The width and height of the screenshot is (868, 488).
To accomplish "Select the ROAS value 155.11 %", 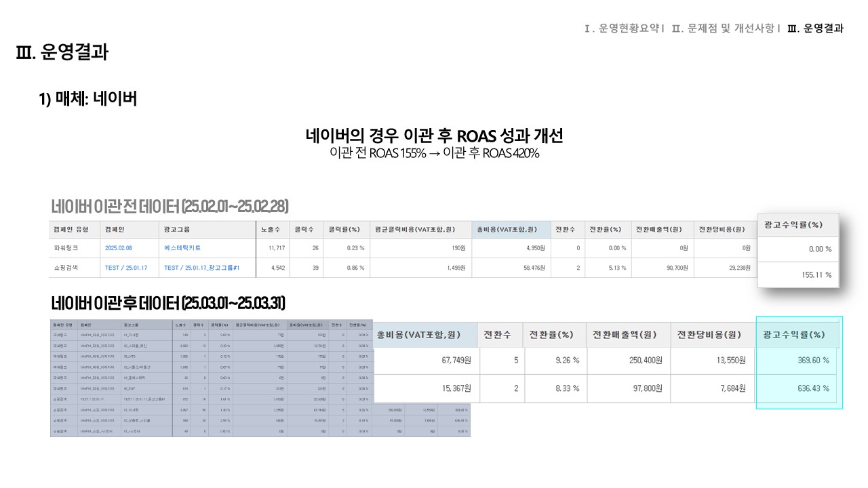I will coord(815,275).
